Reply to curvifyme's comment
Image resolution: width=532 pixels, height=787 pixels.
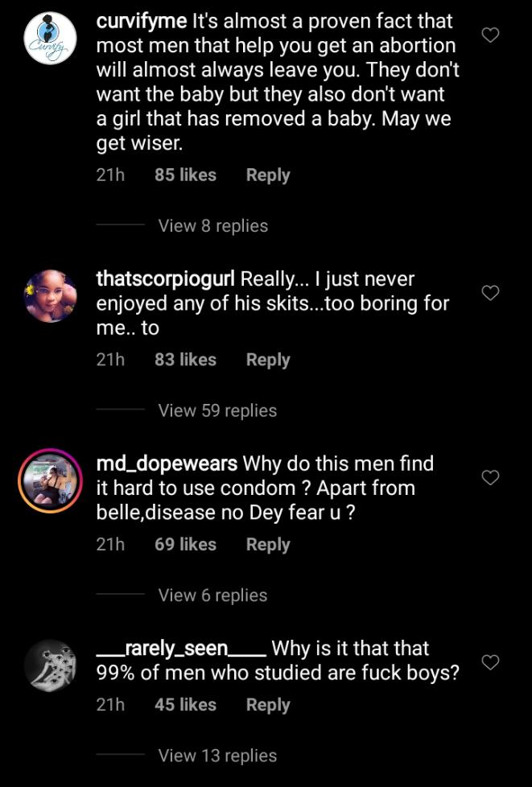pyautogui.click(x=268, y=175)
